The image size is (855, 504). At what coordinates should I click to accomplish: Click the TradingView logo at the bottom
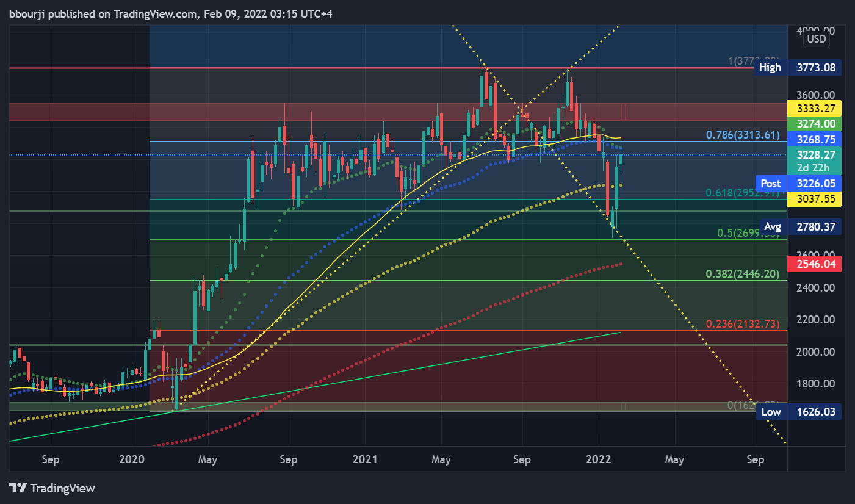(52, 488)
